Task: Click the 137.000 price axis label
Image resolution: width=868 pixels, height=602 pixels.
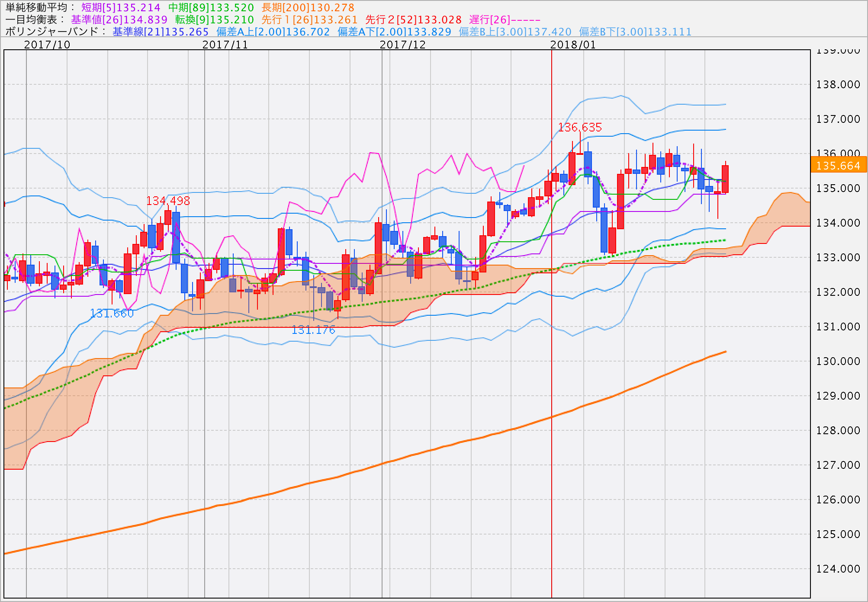Action: (x=838, y=119)
